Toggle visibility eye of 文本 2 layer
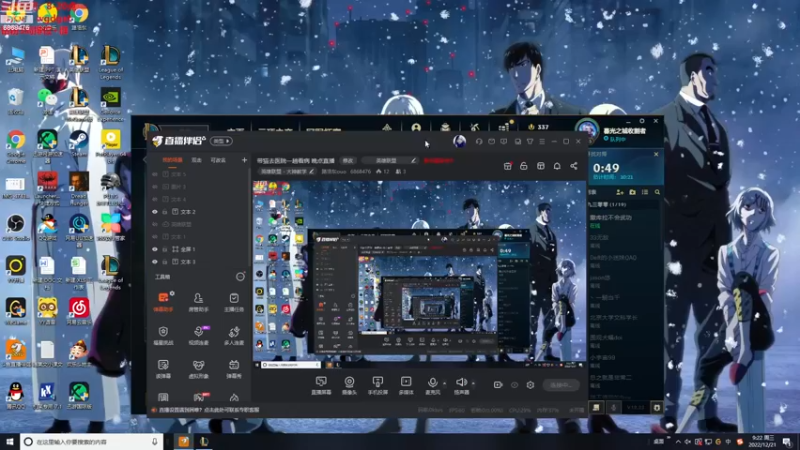800x450 pixels. 155,212
